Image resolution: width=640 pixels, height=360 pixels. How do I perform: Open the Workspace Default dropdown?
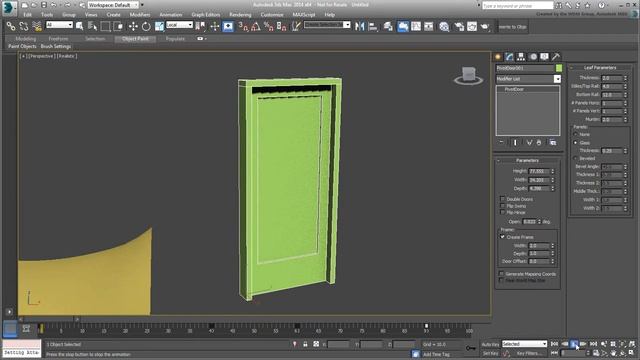click(113, 5)
